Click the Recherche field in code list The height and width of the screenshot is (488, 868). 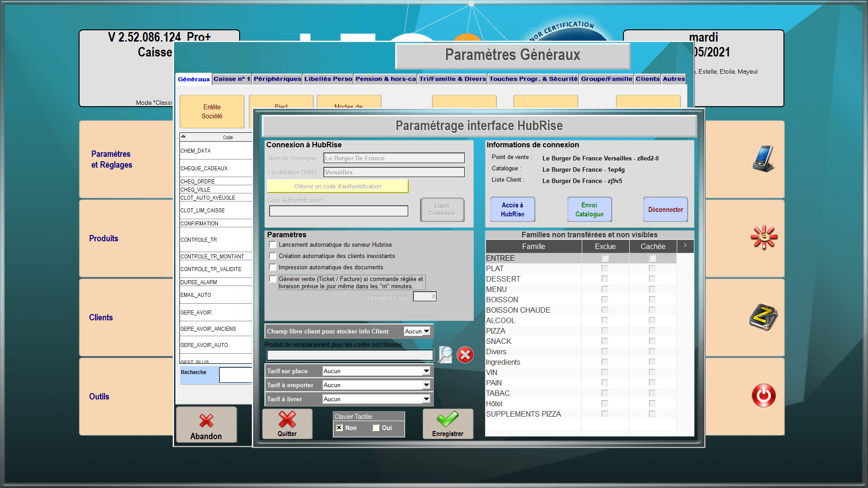236,375
